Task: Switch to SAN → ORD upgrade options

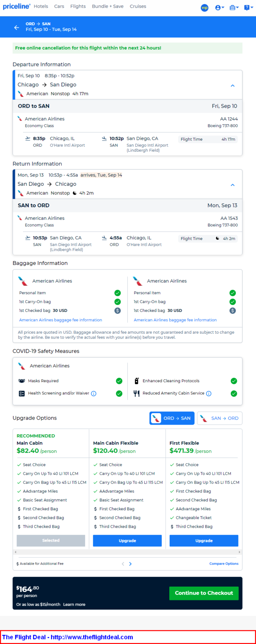Action: (220, 418)
